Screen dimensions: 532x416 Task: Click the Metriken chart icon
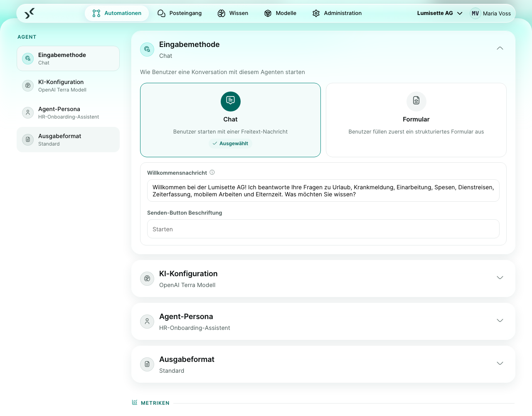tap(135, 402)
